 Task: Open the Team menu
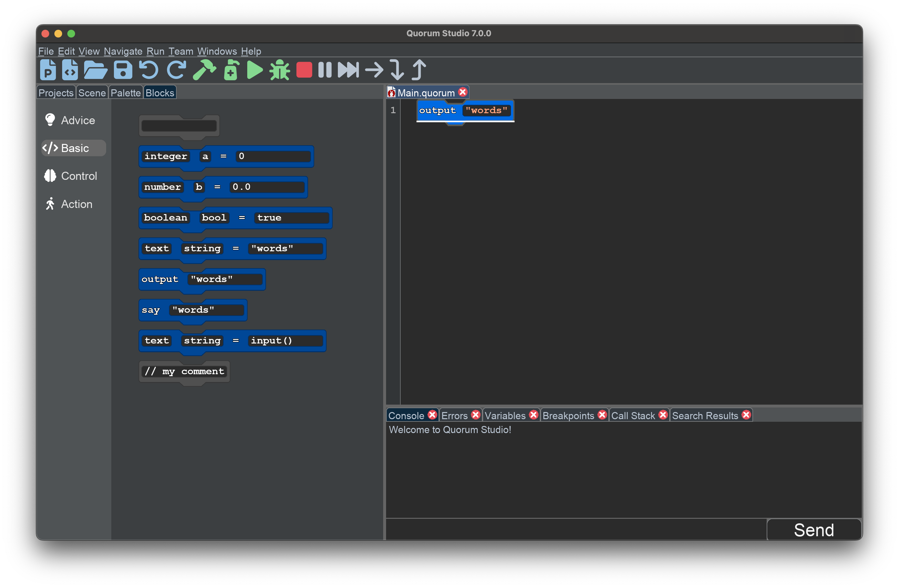181,51
